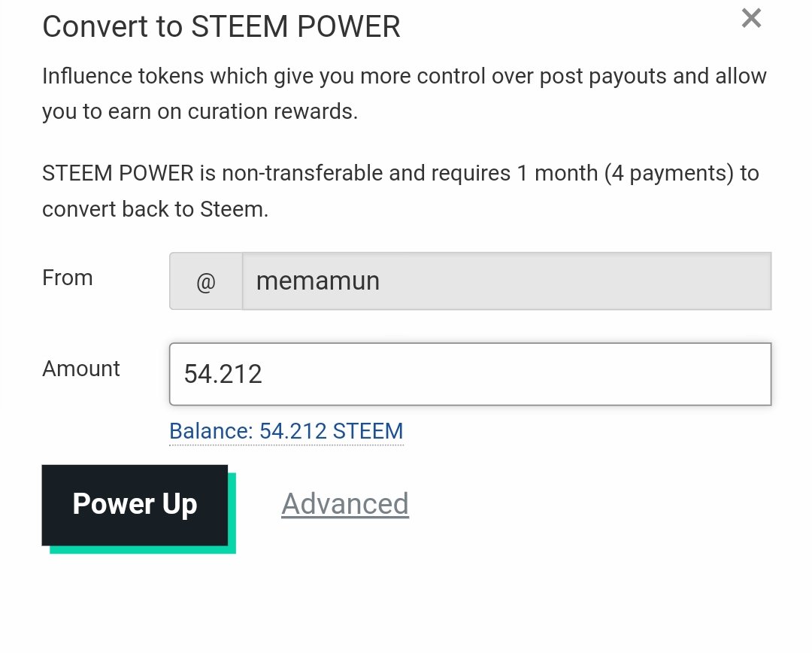This screenshot has height=653, width=812.
Task: Click the Convert to STEEM POWER heading
Action: (x=221, y=27)
